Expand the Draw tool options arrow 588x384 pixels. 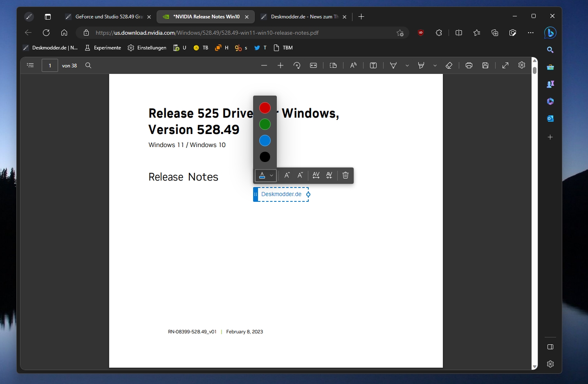(407, 65)
